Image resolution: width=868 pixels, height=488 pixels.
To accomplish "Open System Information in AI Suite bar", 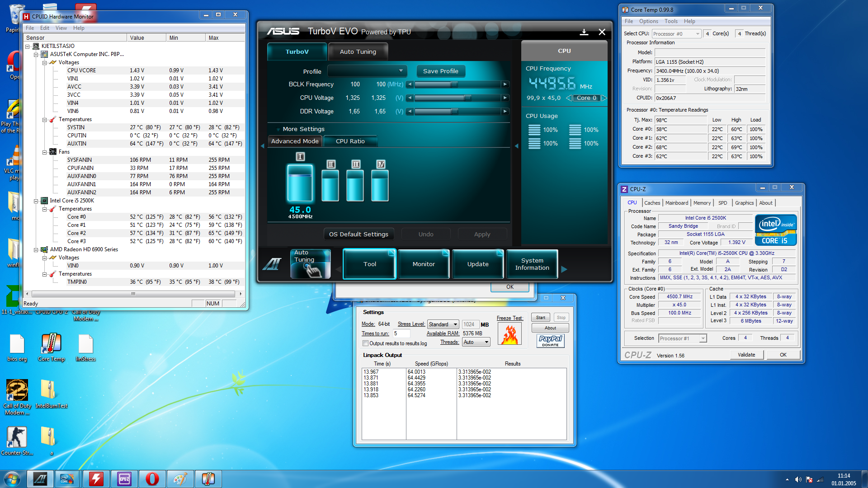I will [x=532, y=264].
